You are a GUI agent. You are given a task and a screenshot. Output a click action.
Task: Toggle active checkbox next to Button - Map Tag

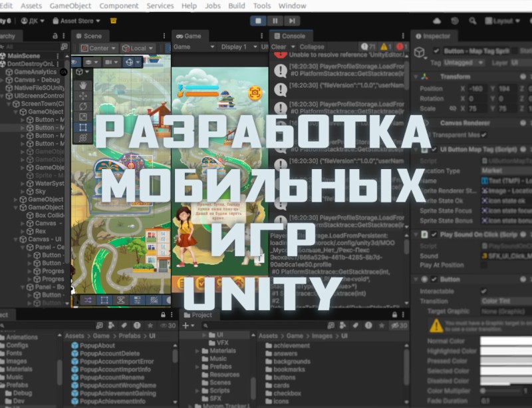436,51
